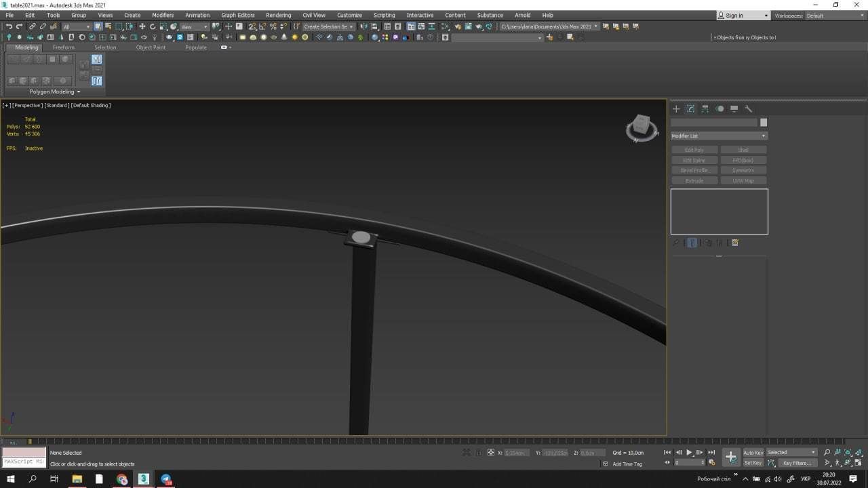This screenshot has width=868, height=488.
Task: Activate the Select and Rotate tool
Action: (153, 26)
